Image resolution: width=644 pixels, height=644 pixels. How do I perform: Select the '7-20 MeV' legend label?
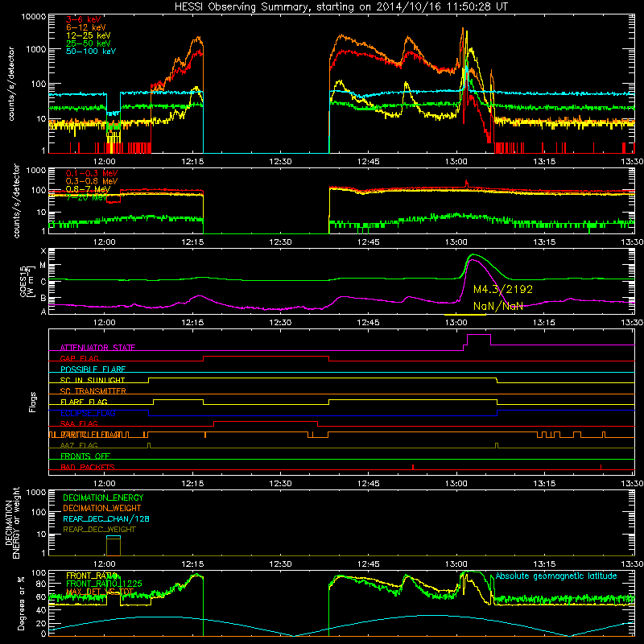87,197
